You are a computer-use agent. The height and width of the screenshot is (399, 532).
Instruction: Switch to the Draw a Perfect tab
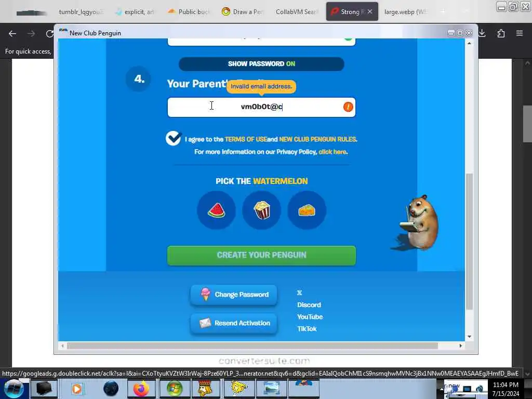242,12
